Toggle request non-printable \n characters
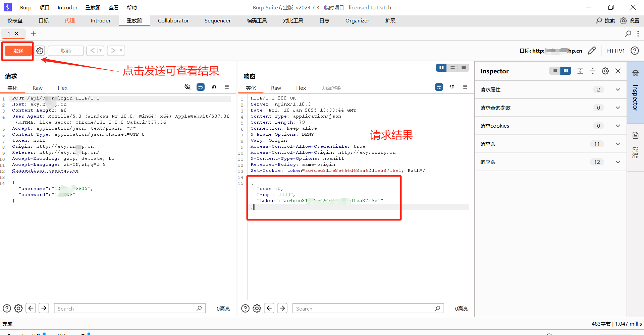The image size is (644, 335). [x=214, y=87]
